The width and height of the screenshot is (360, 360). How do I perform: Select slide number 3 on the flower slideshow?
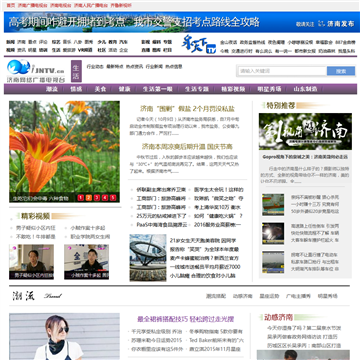(x=97, y=198)
